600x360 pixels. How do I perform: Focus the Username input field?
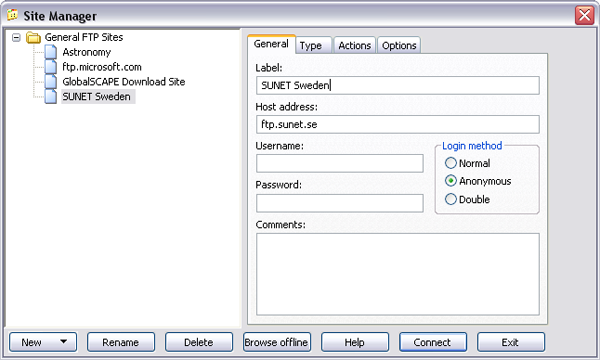pos(339,163)
